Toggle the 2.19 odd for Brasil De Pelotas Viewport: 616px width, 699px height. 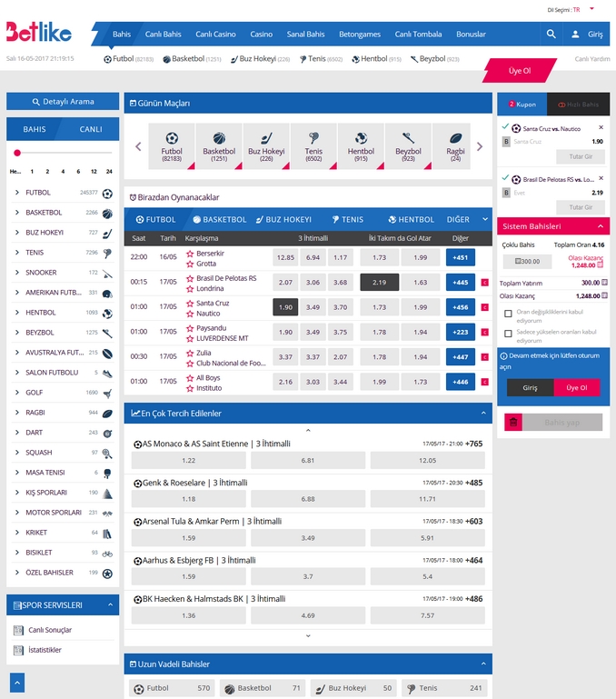point(379,282)
